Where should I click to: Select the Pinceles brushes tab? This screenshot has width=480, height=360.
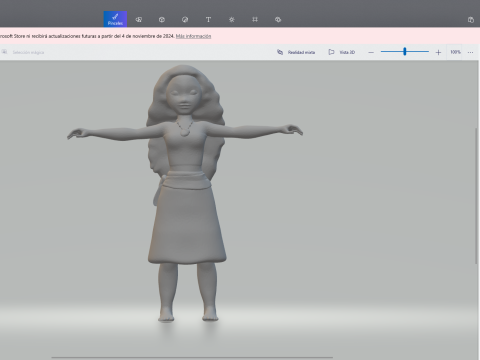(115, 19)
